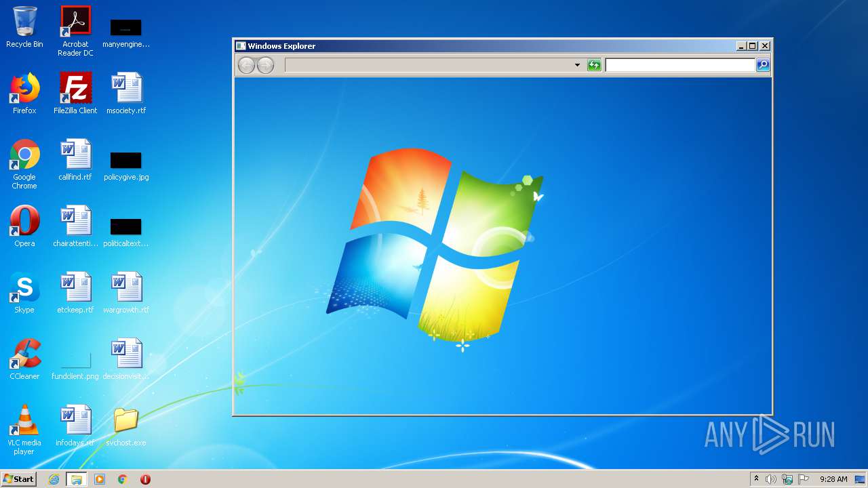Viewport: 868px width, 488px height.
Task: Launch the CCleaner desktop shortcut
Action: [24, 359]
